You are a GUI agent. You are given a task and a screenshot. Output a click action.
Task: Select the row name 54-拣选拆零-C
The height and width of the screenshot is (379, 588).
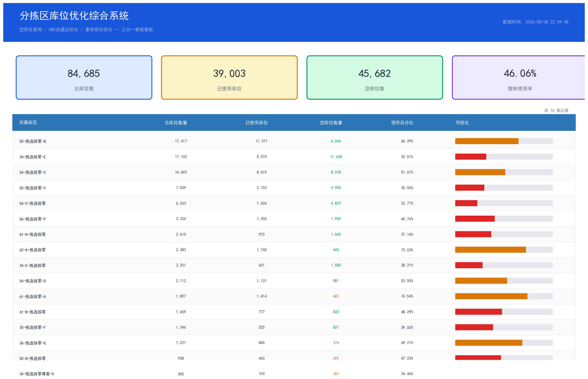click(33, 172)
